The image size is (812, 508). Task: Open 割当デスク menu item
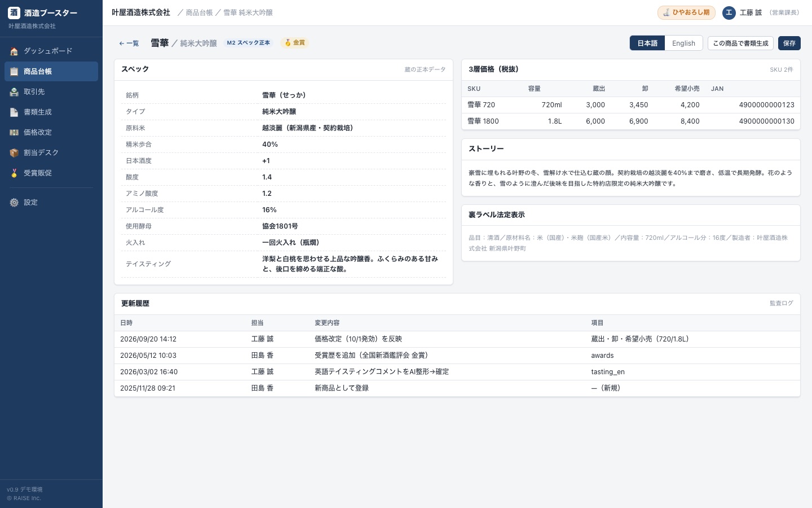point(51,153)
